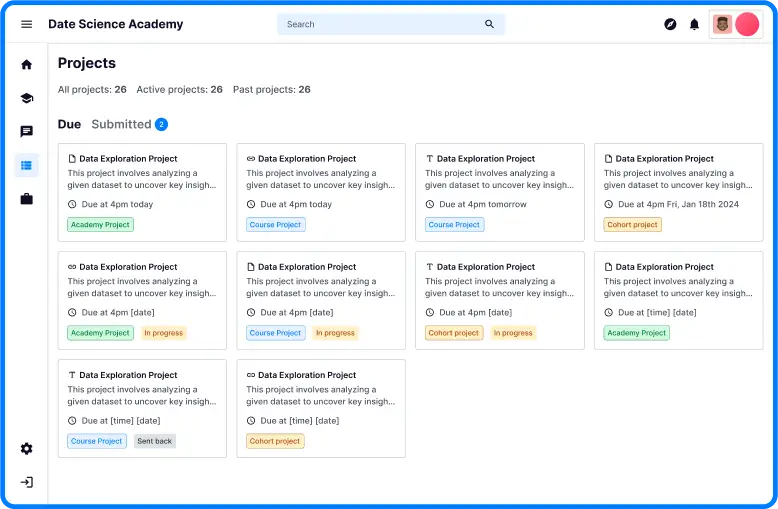Go to Home in sidebar

tap(26, 64)
